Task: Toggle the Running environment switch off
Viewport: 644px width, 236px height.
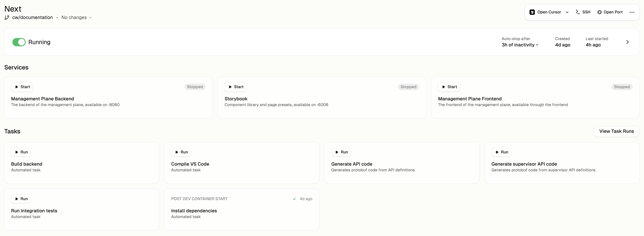Action: coord(19,42)
